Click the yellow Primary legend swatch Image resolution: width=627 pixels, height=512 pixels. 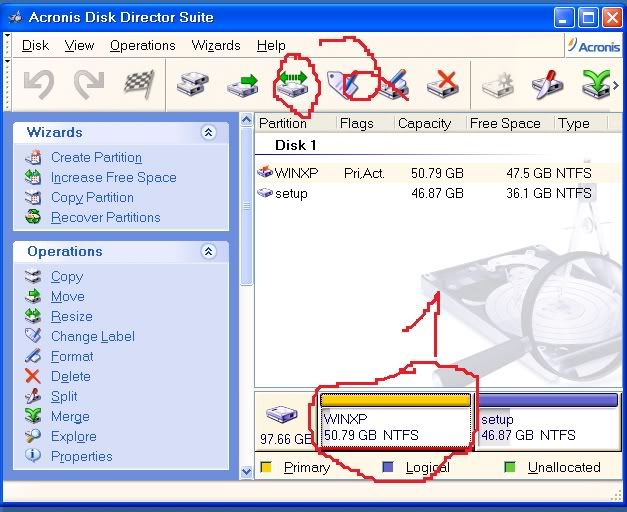tap(266, 467)
